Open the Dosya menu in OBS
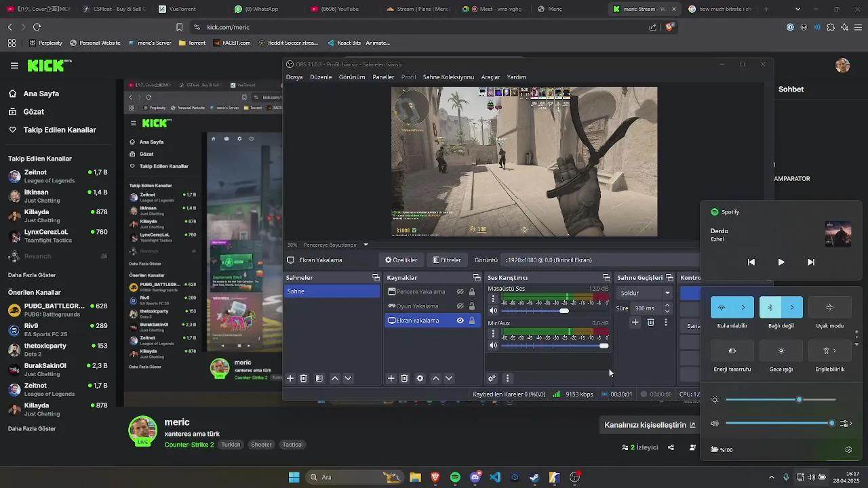Image resolution: width=868 pixels, height=488 pixels. pos(294,77)
